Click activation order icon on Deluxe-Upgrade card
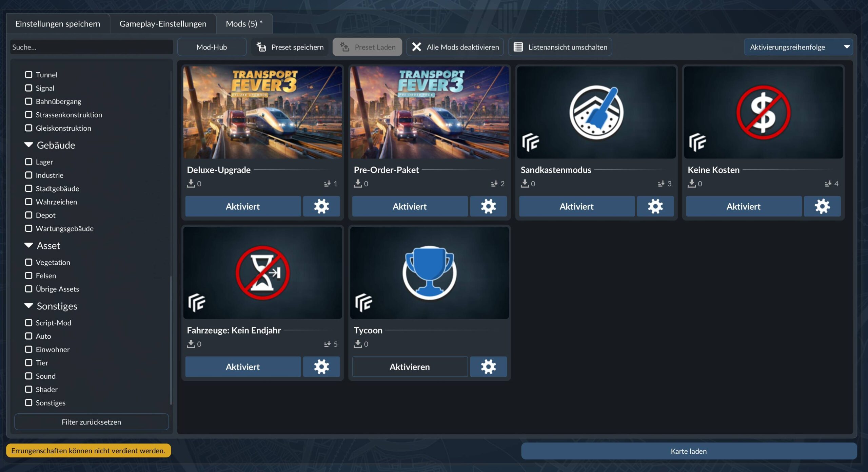The height and width of the screenshot is (472, 868). click(x=327, y=184)
